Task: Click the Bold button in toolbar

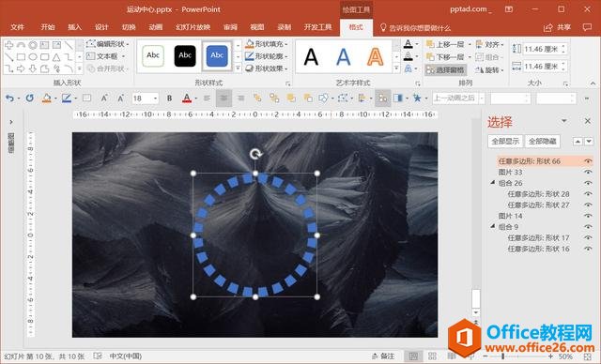Action: (x=169, y=99)
